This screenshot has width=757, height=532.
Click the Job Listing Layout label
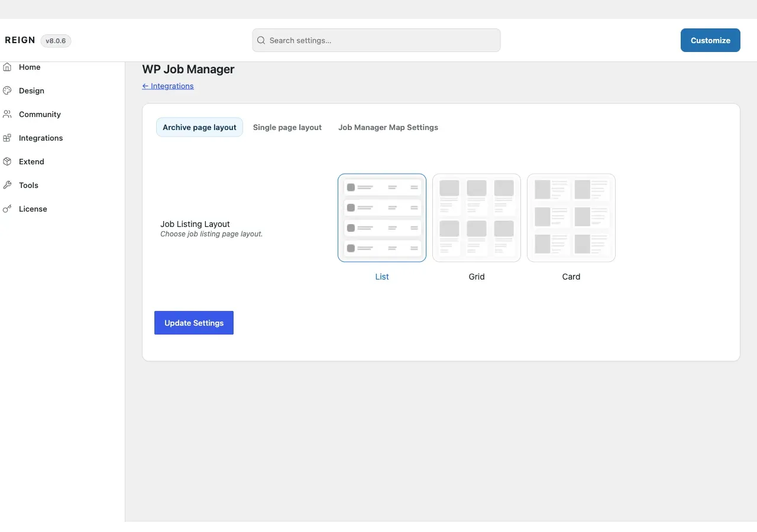195,224
